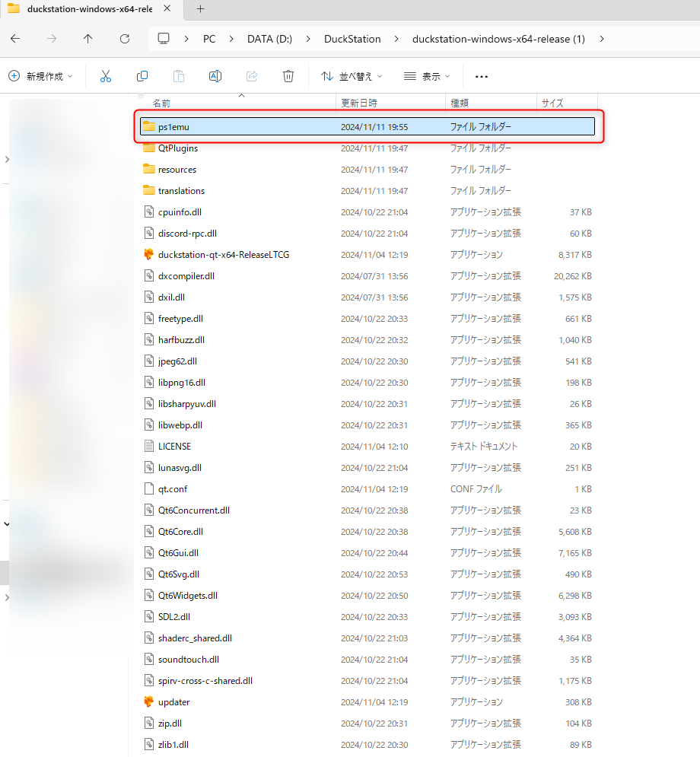Select the updater application icon
Screen dimensions: 700x757
click(x=148, y=702)
